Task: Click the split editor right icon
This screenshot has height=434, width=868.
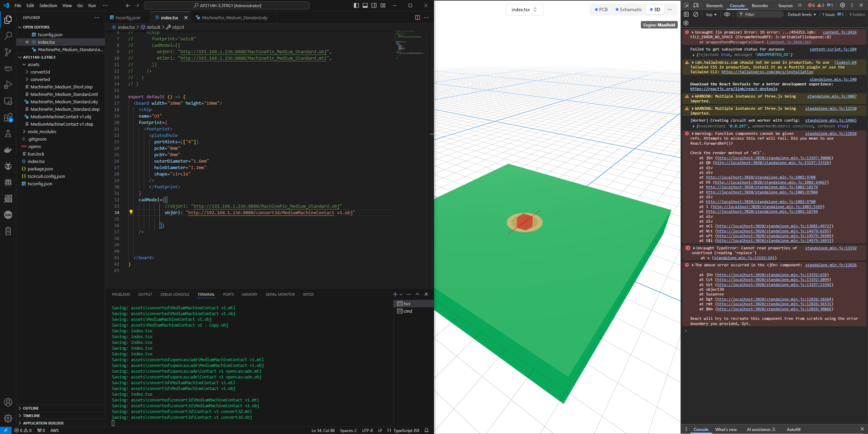Action: [417, 18]
